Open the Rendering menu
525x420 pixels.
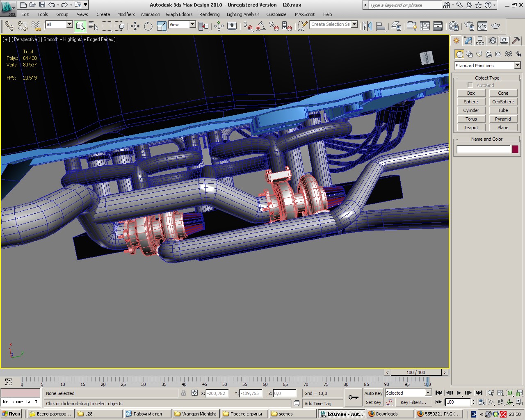(209, 14)
